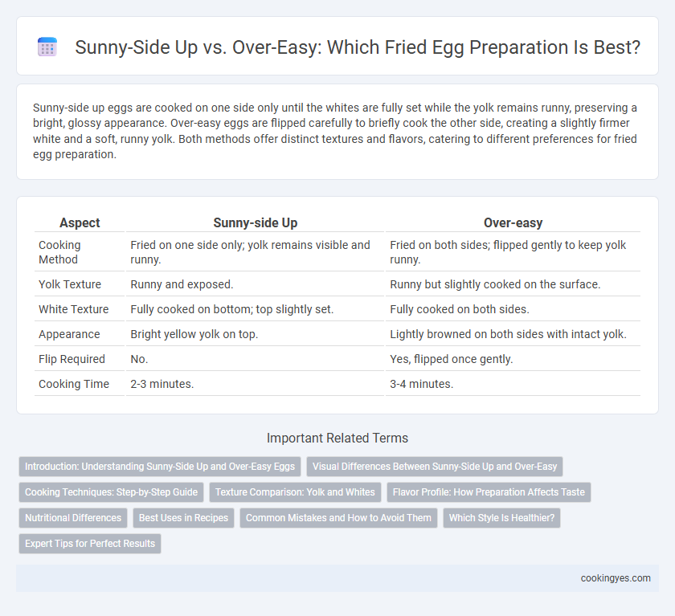Viewport: 675px width, 616px height.
Task: Open Expert Tips for Perfect Results tag
Action: point(89,544)
